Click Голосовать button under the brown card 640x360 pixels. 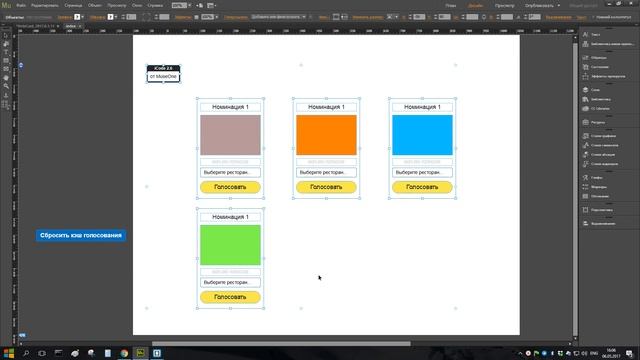(230, 187)
